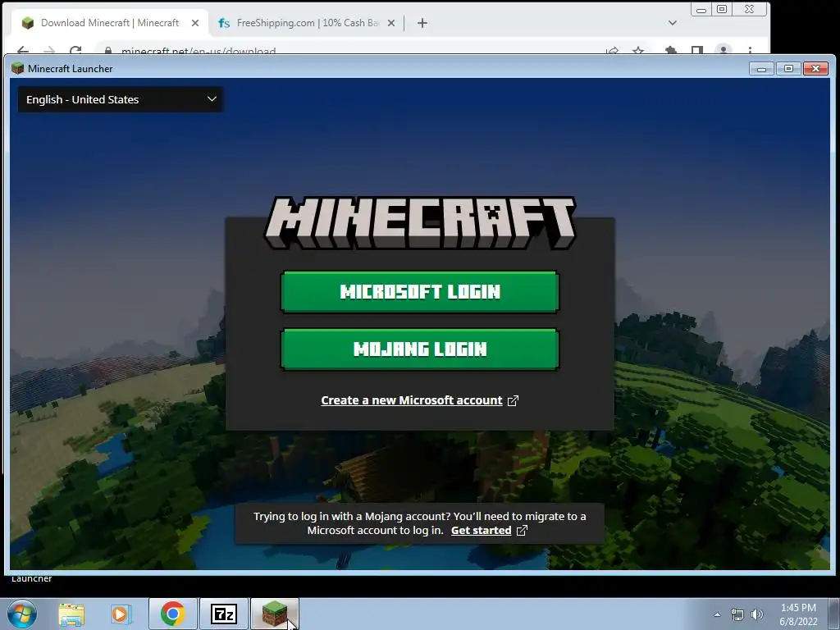The image size is (840, 630).
Task: Maximize the Minecraft Launcher window
Action: (x=788, y=69)
